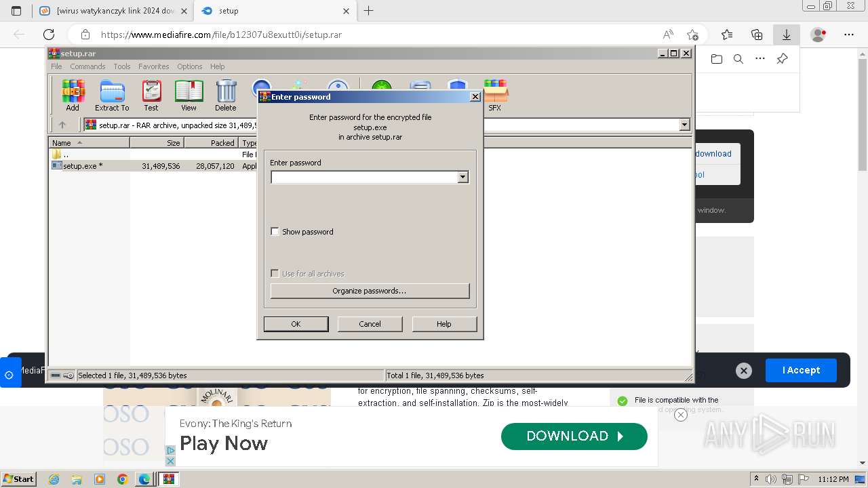The width and height of the screenshot is (868, 488).
Task: Click the View file icon
Action: point(189,95)
